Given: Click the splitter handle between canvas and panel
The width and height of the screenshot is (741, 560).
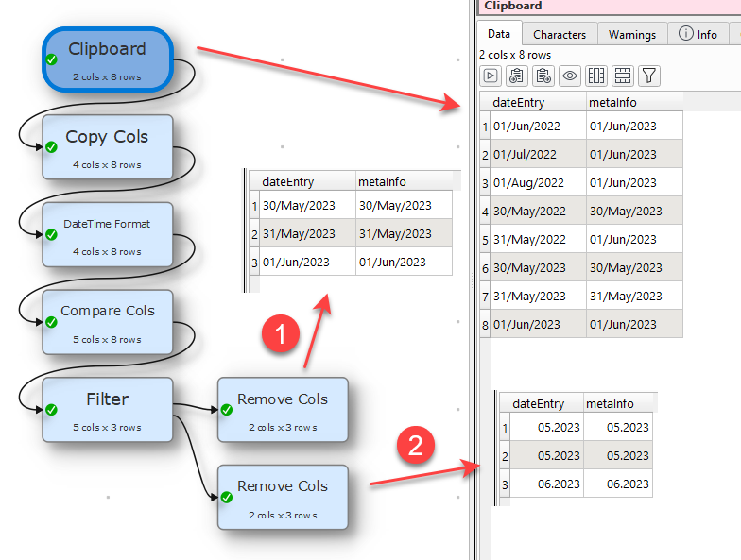Looking at the screenshot, I should pyautogui.click(x=472, y=280).
